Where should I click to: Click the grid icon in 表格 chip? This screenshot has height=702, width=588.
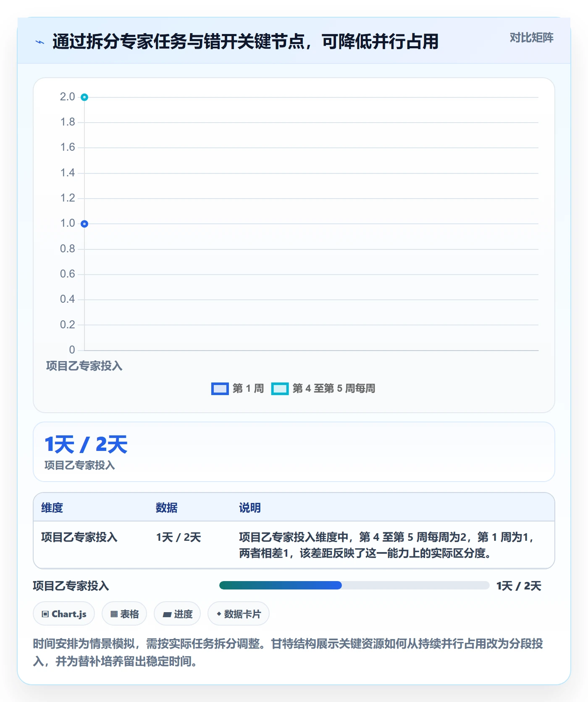tap(114, 614)
